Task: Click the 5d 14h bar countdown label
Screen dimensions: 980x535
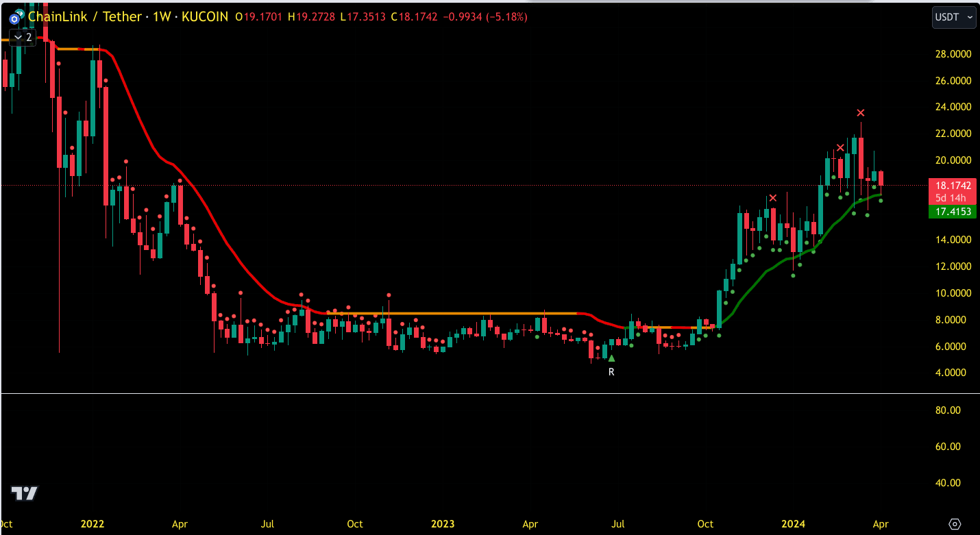Action: tap(953, 198)
